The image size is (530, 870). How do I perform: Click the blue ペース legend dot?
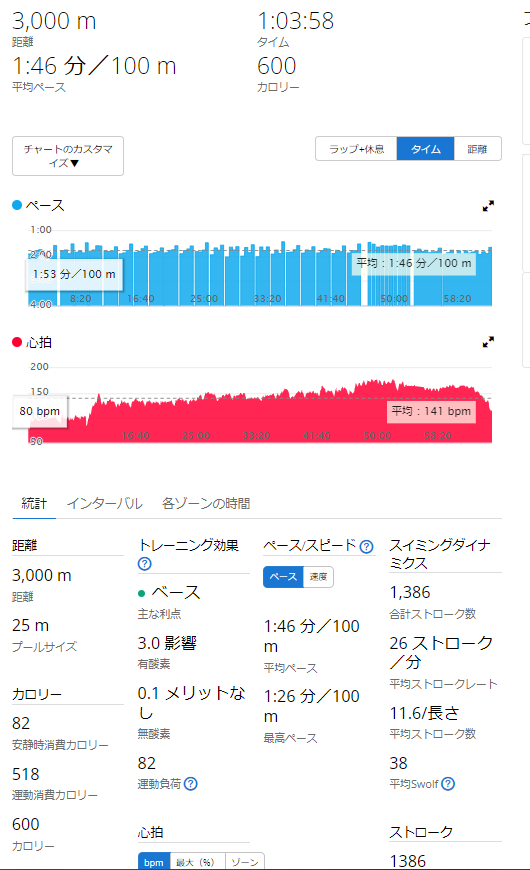coord(17,205)
